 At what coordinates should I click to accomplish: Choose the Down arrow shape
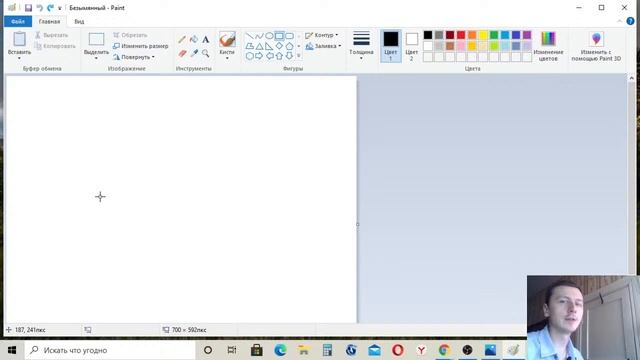coord(289,56)
